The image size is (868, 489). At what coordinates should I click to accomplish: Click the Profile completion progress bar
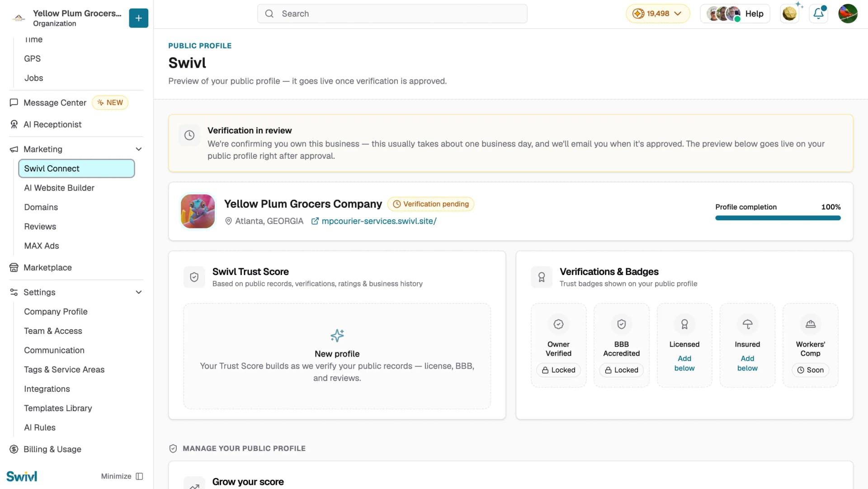[778, 218]
